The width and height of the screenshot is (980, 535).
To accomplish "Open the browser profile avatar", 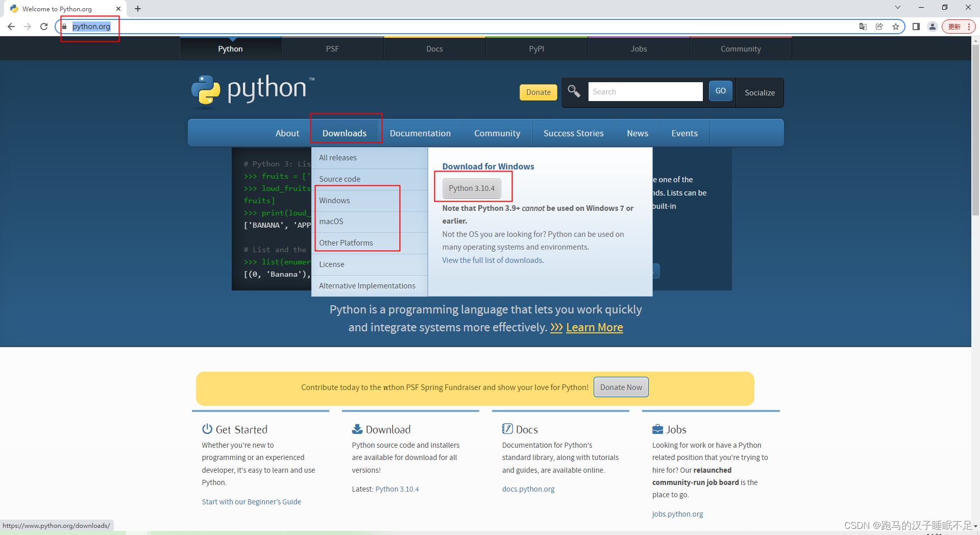I will pos(933,27).
